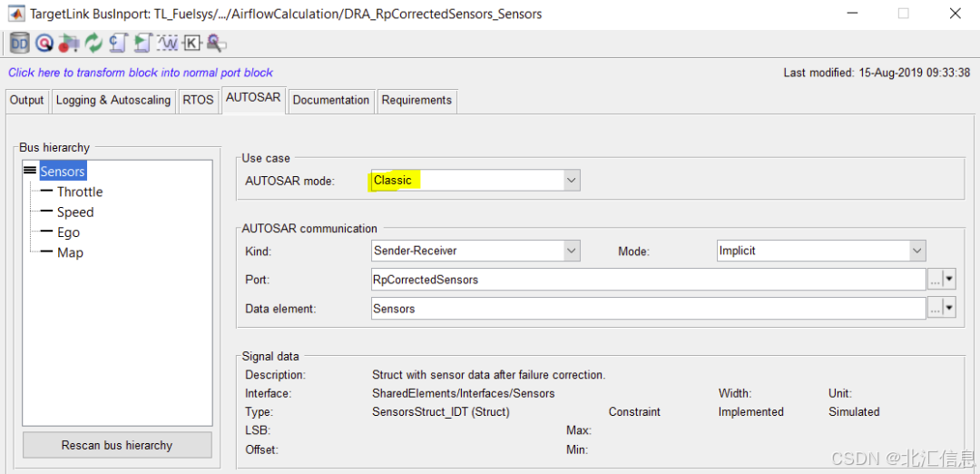
Task: Select Speed in the bus hierarchy
Action: pyautogui.click(x=75, y=212)
